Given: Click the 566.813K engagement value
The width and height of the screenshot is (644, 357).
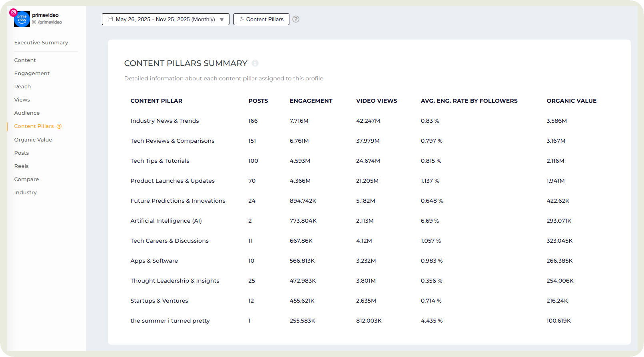Looking at the screenshot, I should [x=302, y=261].
